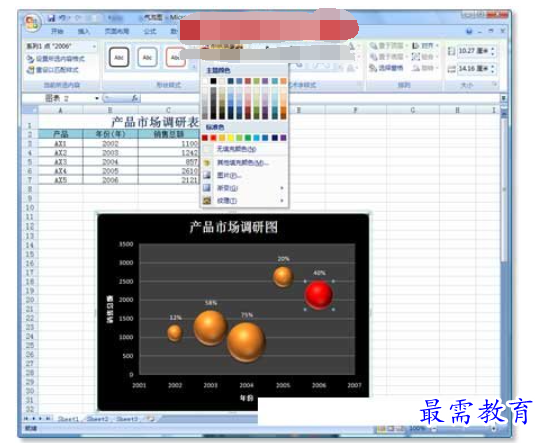Switch to Sheet2 tab

(98, 419)
